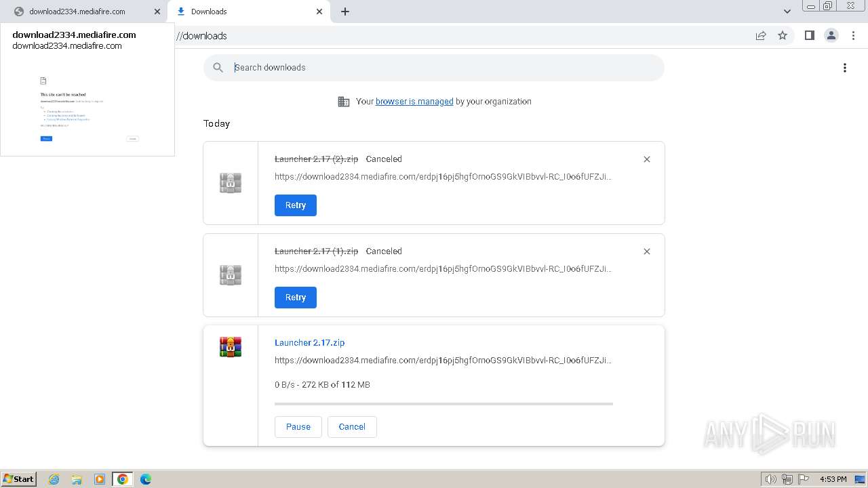Click the source URL of Launcher 2.17 (1).zip
The width and height of the screenshot is (868, 488).
[x=443, y=269]
